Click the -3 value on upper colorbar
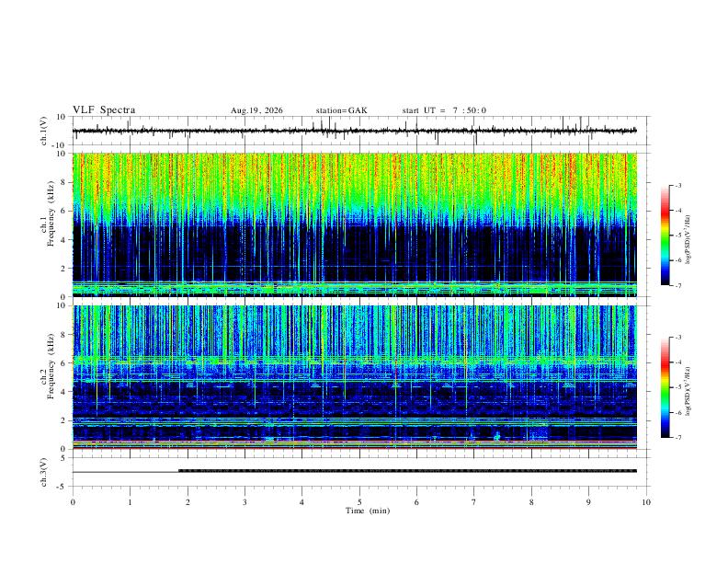 (678, 185)
